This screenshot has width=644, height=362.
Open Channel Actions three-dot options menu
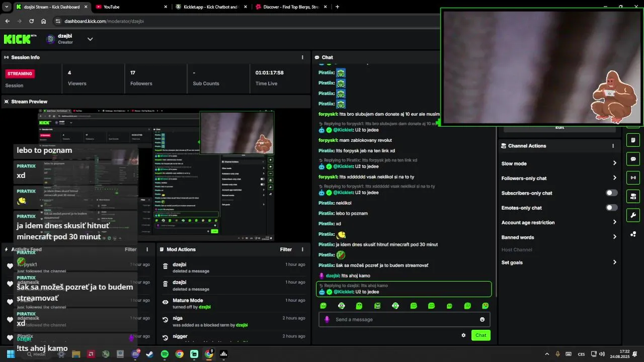[613, 146]
